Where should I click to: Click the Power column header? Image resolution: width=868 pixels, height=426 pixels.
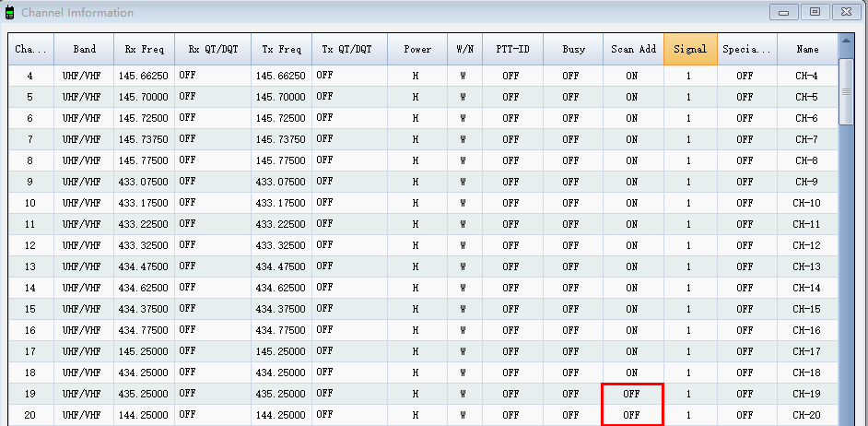pyautogui.click(x=417, y=49)
